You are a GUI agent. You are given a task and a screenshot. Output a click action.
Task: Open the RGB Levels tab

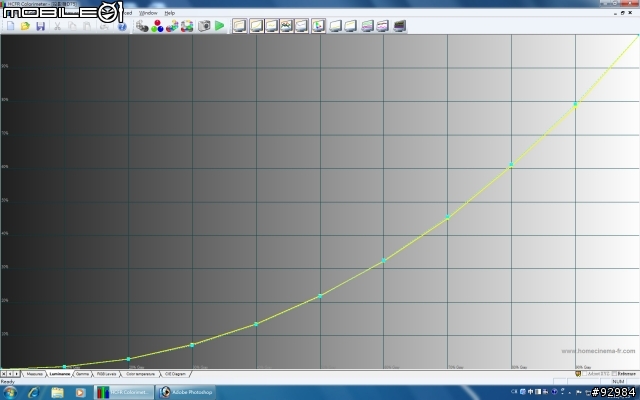107,374
